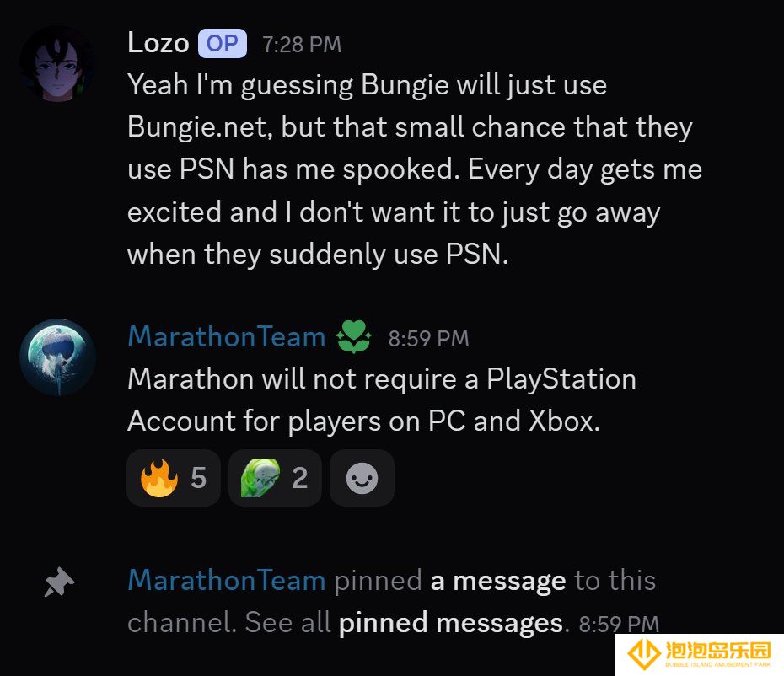Click the 8:59 PM timestamp on the pin notice

coord(619,624)
